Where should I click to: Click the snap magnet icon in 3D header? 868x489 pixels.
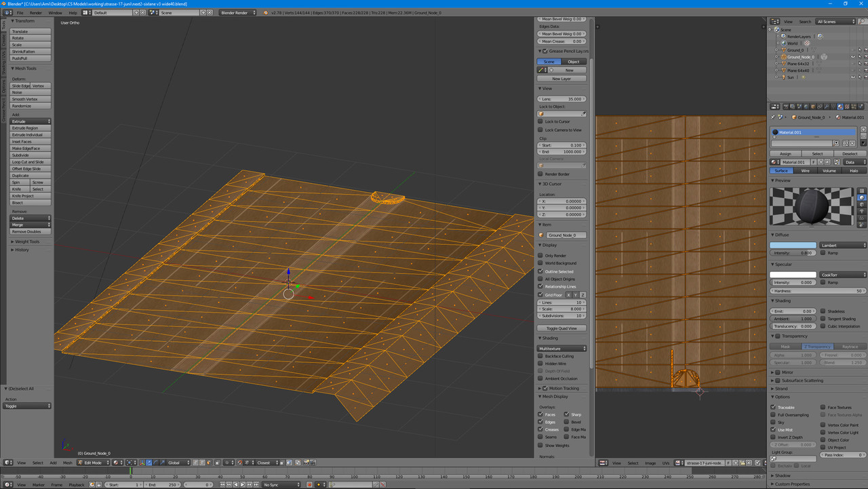click(239, 463)
